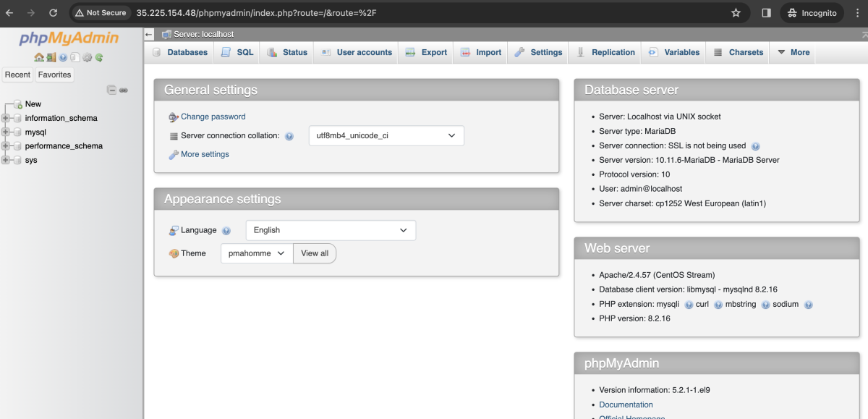This screenshot has width=868, height=419.
Task: Click the help icon beside Language
Action: [x=226, y=231]
